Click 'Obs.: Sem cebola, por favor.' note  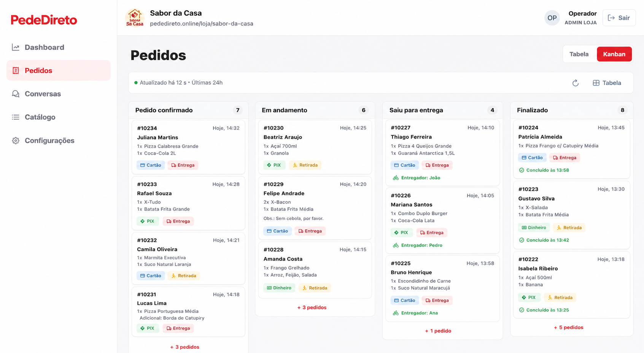click(293, 218)
